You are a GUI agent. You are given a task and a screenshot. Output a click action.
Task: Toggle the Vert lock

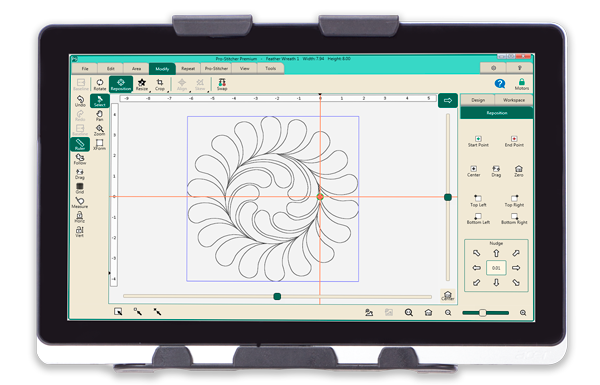click(80, 232)
